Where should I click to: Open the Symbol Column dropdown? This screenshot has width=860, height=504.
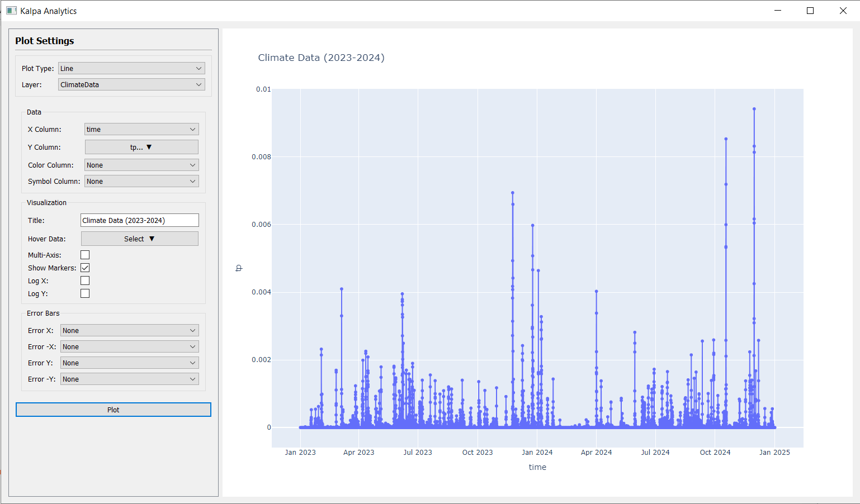click(141, 182)
